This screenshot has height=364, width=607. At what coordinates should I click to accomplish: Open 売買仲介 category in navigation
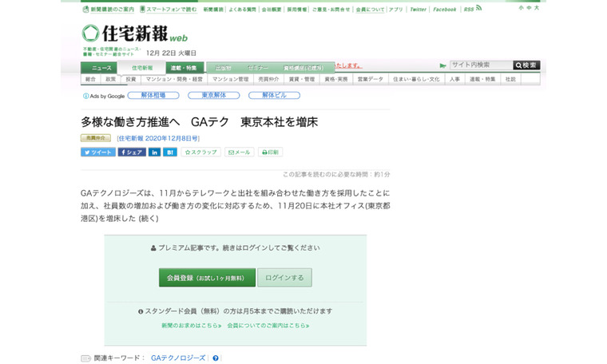(x=269, y=79)
